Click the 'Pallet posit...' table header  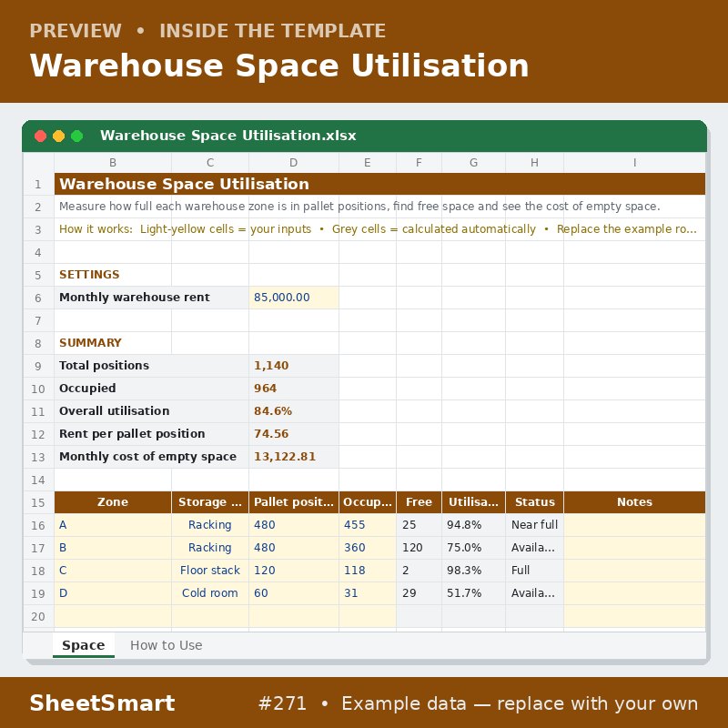(294, 502)
